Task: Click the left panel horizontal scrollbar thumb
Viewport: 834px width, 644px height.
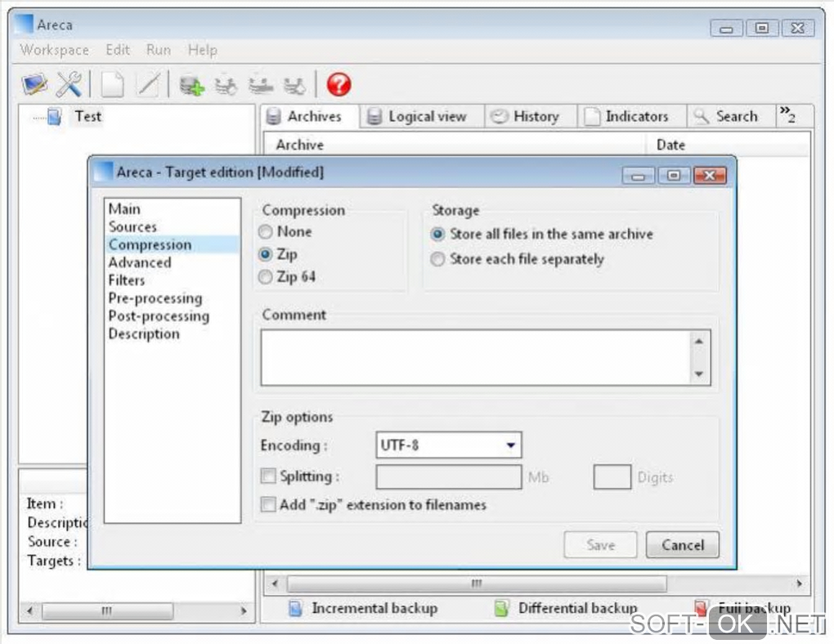Action: (107, 610)
